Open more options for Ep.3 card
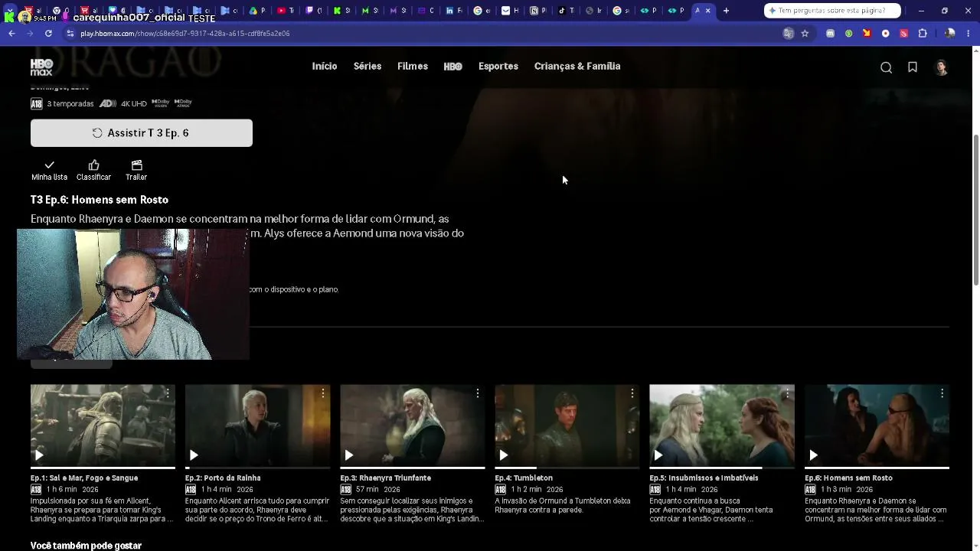The width and height of the screenshot is (980, 551). tap(477, 393)
